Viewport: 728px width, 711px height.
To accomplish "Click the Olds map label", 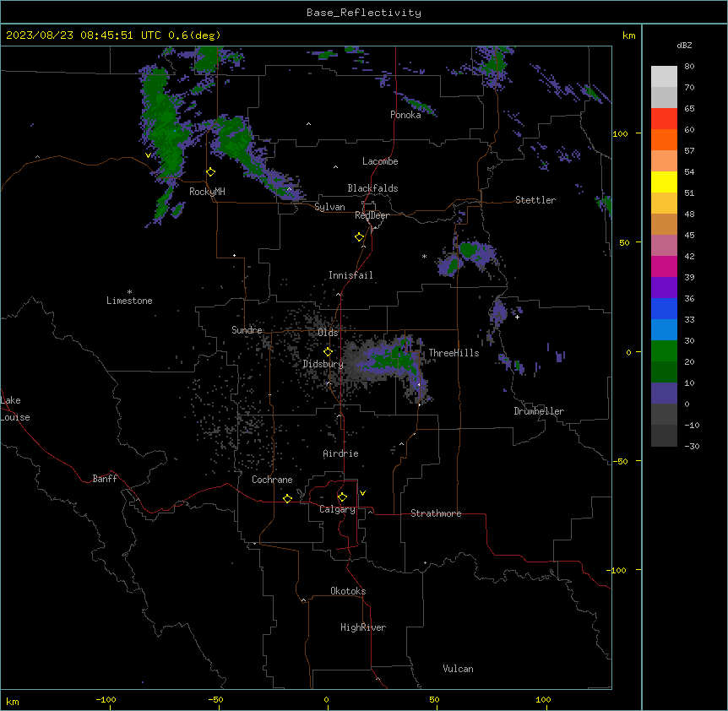I will pyautogui.click(x=328, y=333).
